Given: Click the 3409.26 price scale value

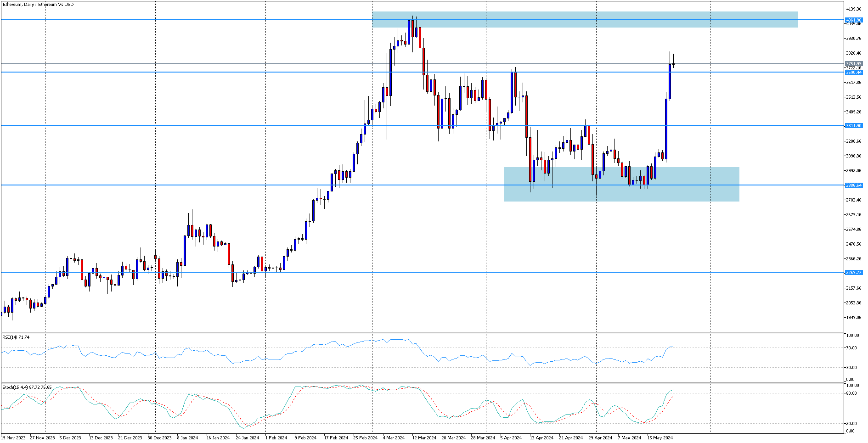Looking at the screenshot, I should (854, 112).
